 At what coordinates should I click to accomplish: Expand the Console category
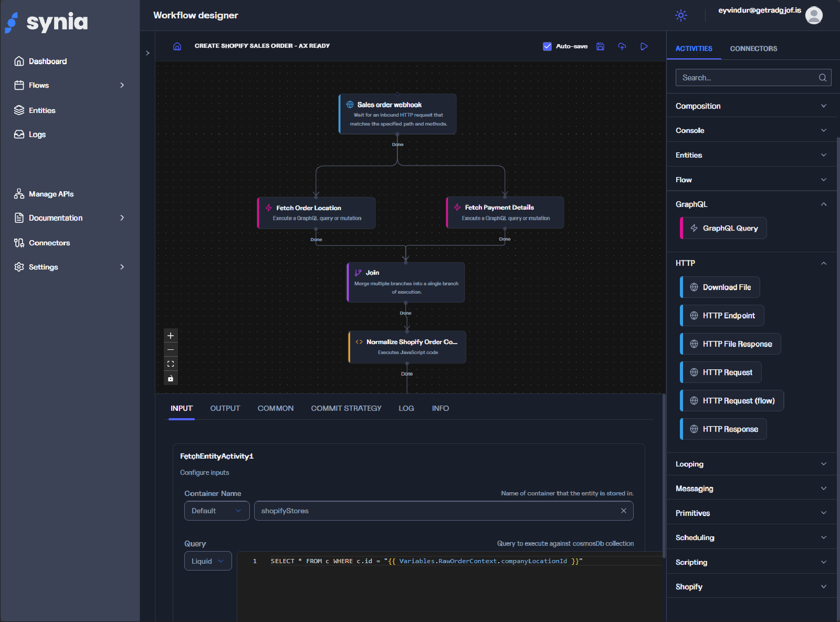click(751, 130)
